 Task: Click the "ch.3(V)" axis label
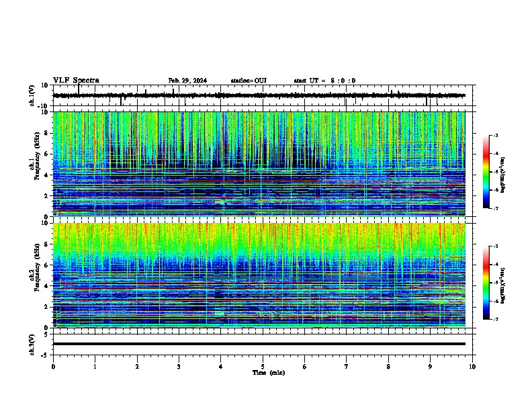coord(32,345)
